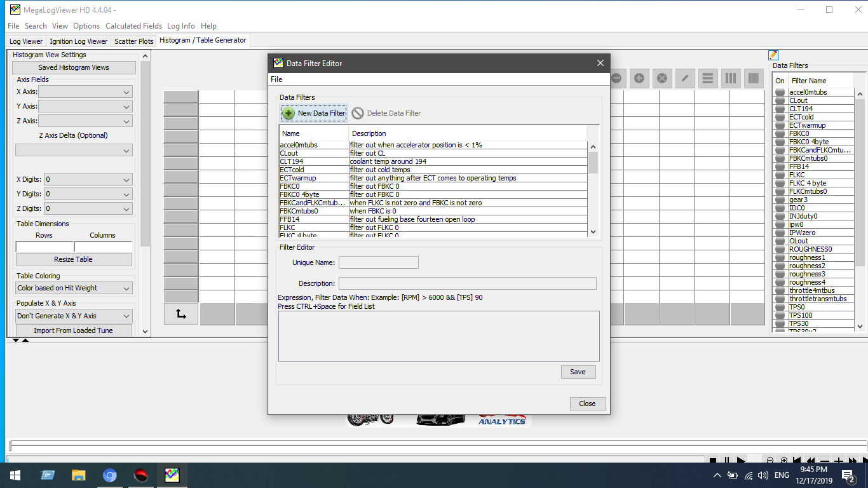
Task: Enable the ECTcold filter indicator
Action: click(x=780, y=118)
